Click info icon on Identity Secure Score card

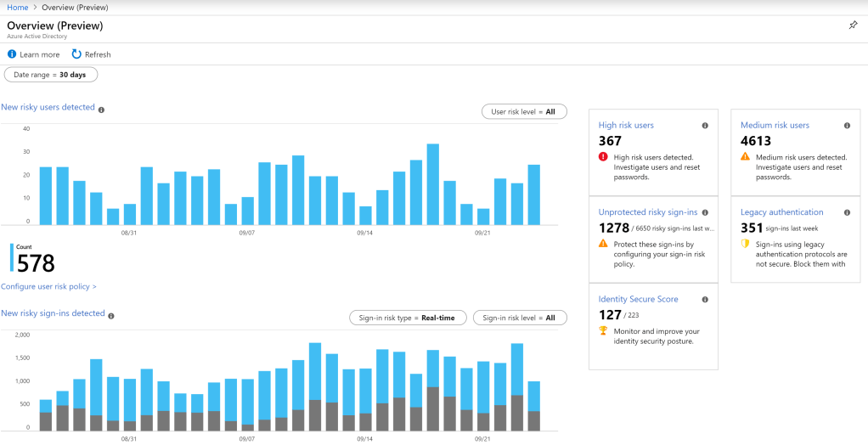(x=705, y=300)
